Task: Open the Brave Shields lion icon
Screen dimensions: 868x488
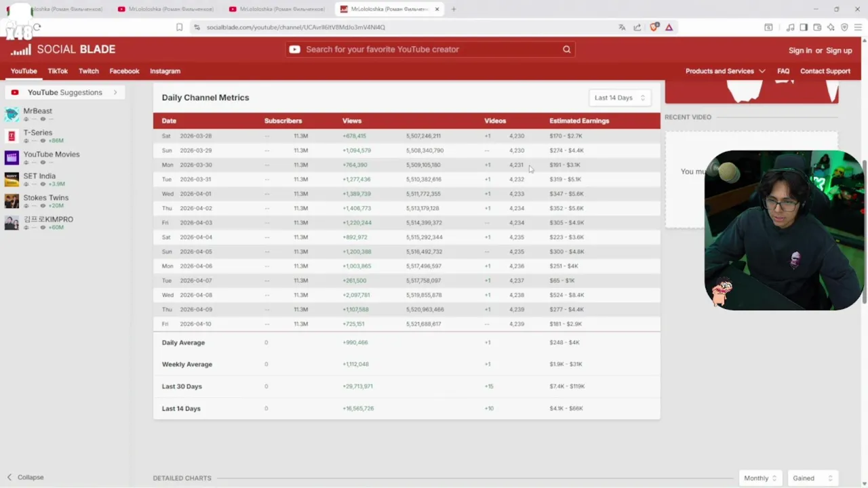Action: pos(654,27)
